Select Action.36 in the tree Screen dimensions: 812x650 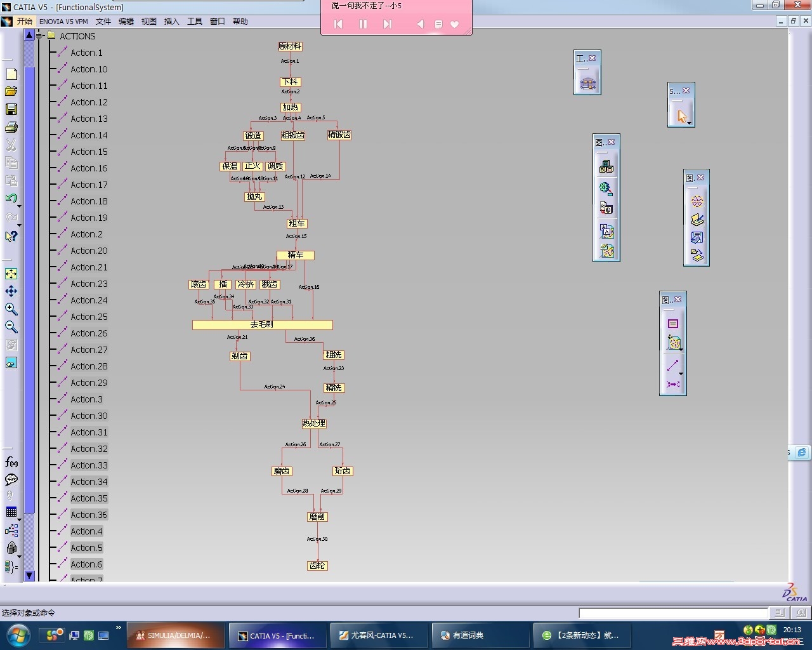click(89, 515)
